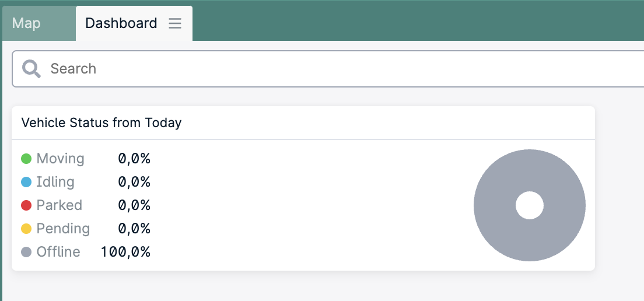The image size is (644, 301).
Task: Click the Moving 0,0% value
Action: pos(134,159)
